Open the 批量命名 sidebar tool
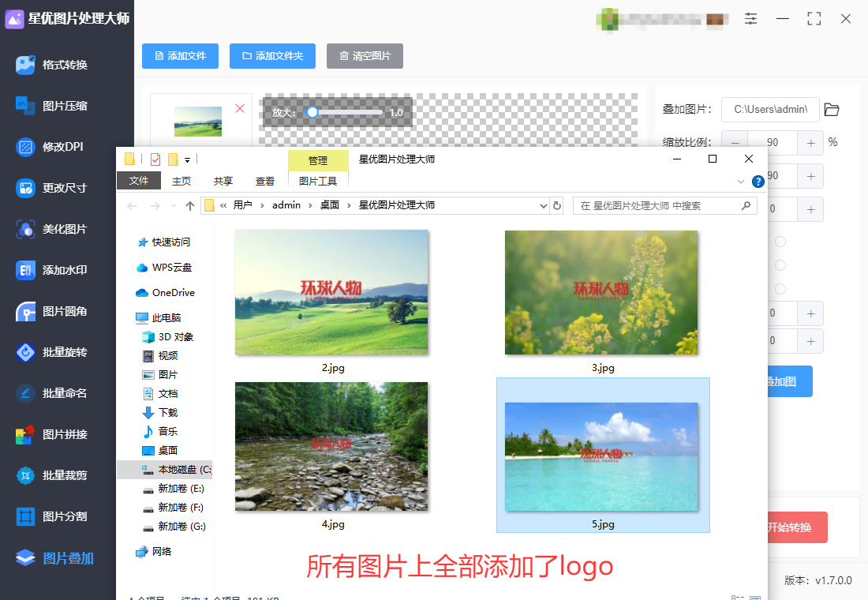Image resolution: width=868 pixels, height=600 pixels. point(52,393)
